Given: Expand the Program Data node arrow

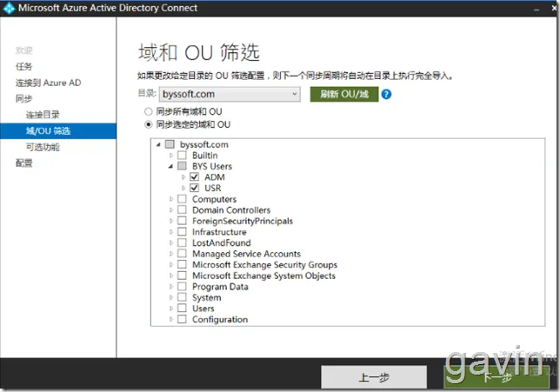Looking at the screenshot, I should coord(171,286).
